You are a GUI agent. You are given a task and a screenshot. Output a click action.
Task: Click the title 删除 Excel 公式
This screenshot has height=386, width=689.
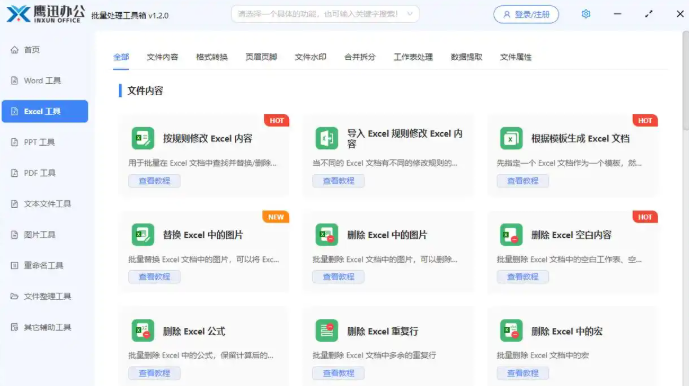click(194, 331)
